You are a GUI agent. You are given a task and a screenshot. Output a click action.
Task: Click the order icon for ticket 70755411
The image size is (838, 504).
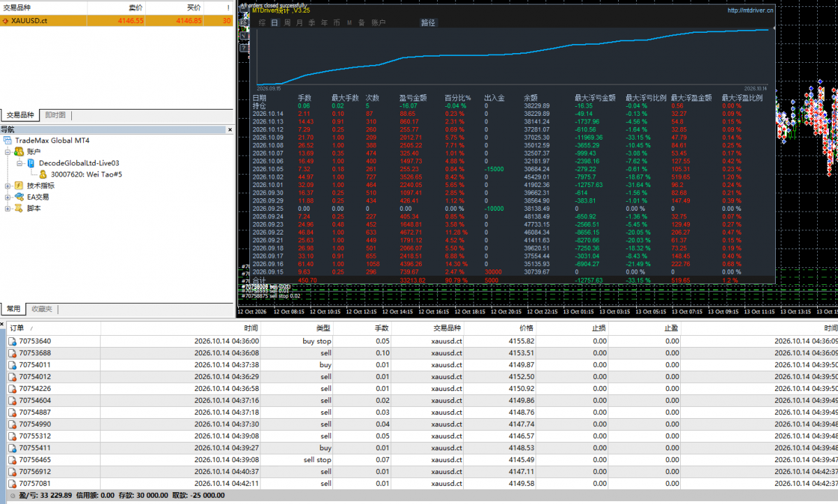tap(13, 448)
